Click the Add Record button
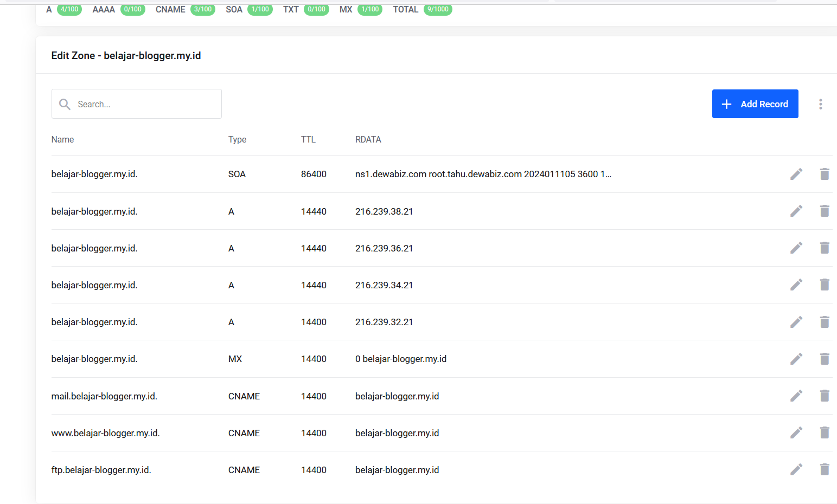This screenshot has width=837, height=504. pyautogui.click(x=755, y=104)
